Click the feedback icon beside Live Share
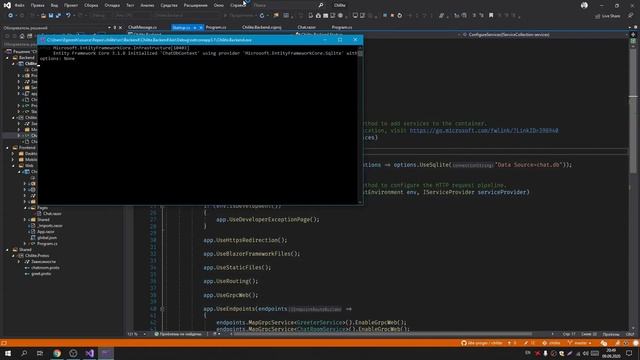Screen dimensions: 640x360 tap(631, 16)
